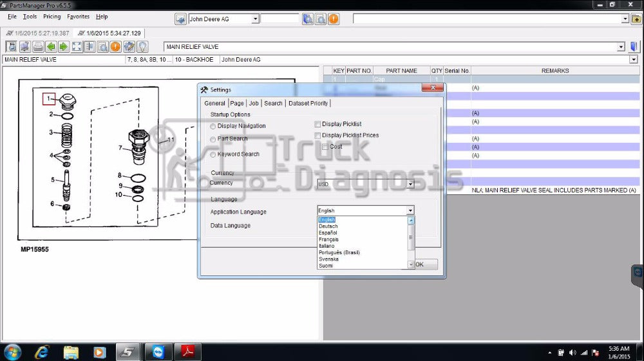Click the fit-to-window icon with four arrows
644x361 pixels.
pyautogui.click(x=77, y=46)
